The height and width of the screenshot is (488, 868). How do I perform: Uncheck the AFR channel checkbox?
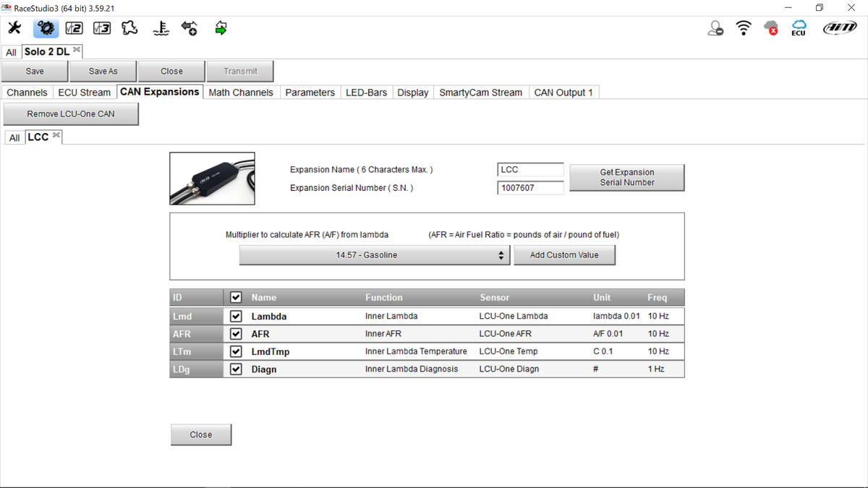235,334
